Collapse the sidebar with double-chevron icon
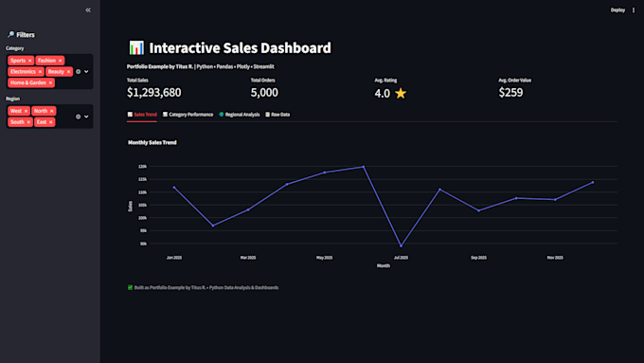This screenshot has height=363, width=644. pyautogui.click(x=88, y=9)
